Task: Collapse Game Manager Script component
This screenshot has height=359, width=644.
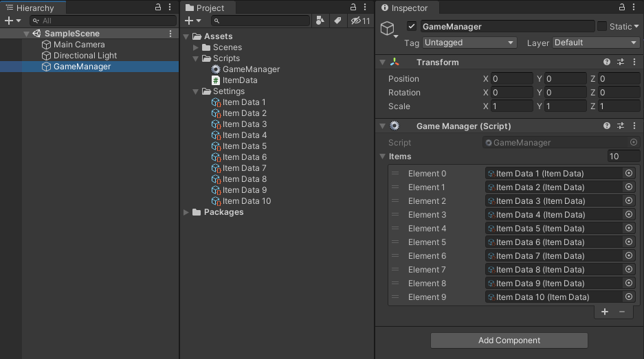Action: point(382,126)
